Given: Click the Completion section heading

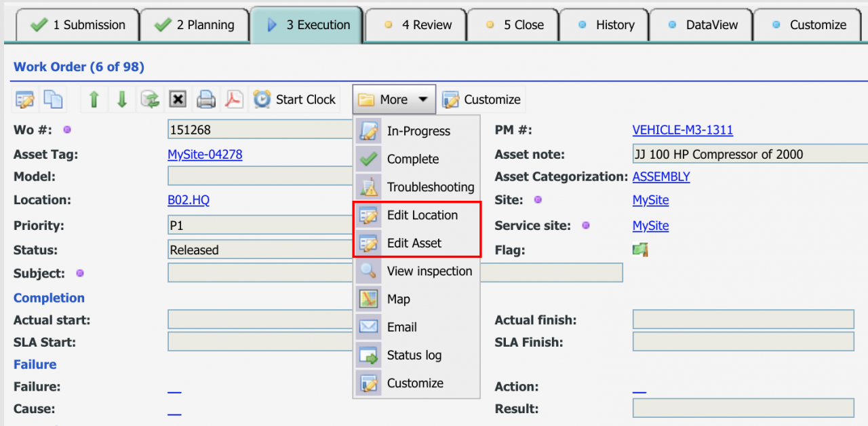Looking at the screenshot, I should pyautogui.click(x=49, y=298).
